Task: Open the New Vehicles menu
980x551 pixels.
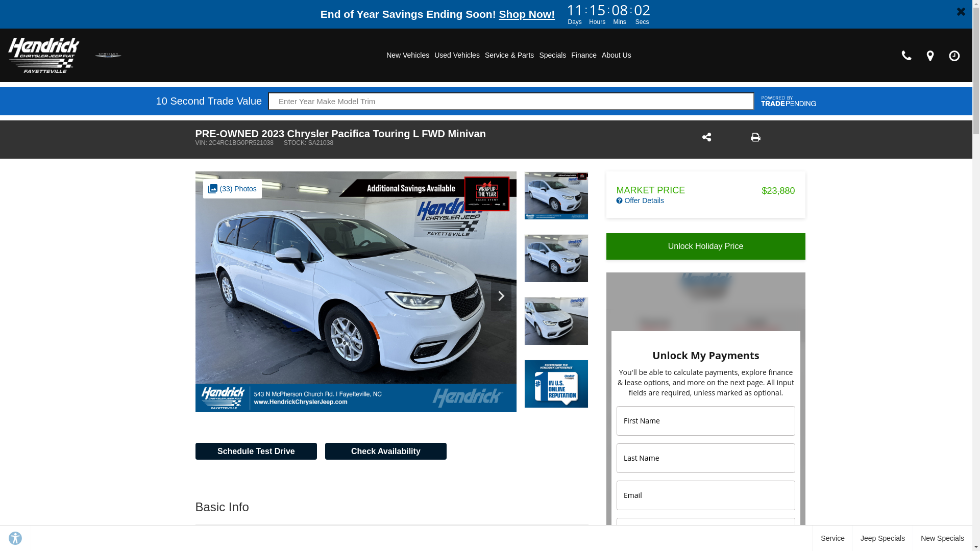Action: pyautogui.click(x=408, y=55)
